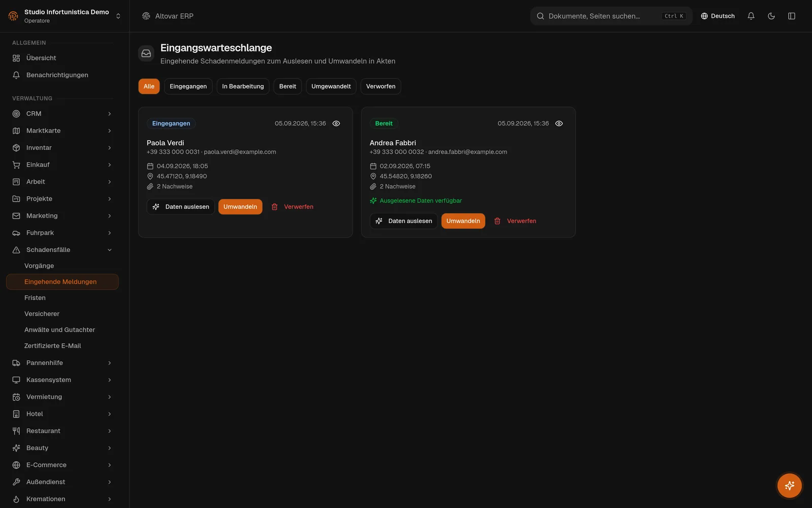View Andrea Fabbri report via eye icon
This screenshot has height=508, width=812.
(559, 123)
